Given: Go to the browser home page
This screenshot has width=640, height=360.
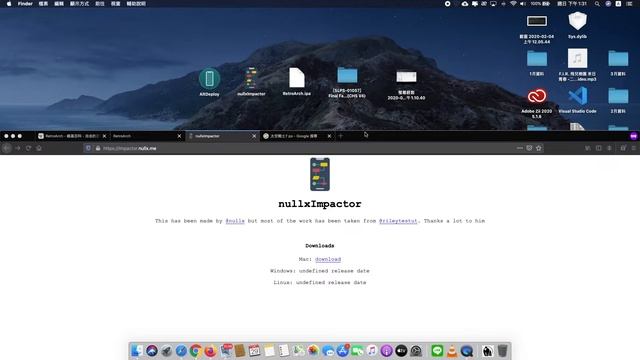Looking at the screenshot, I should coord(39,148).
